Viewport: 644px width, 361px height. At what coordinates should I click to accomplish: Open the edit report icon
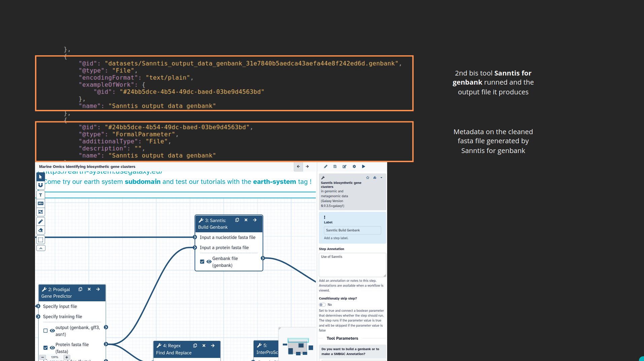[x=344, y=167]
